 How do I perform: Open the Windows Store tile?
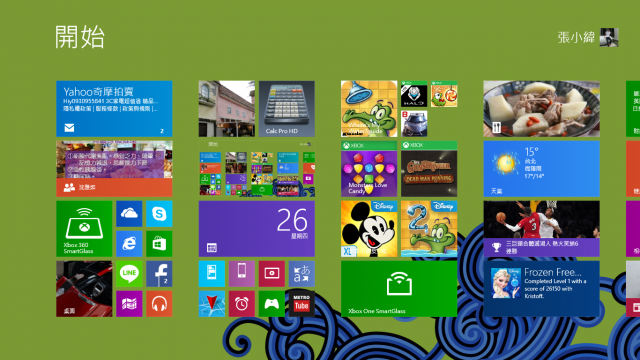[x=159, y=244]
